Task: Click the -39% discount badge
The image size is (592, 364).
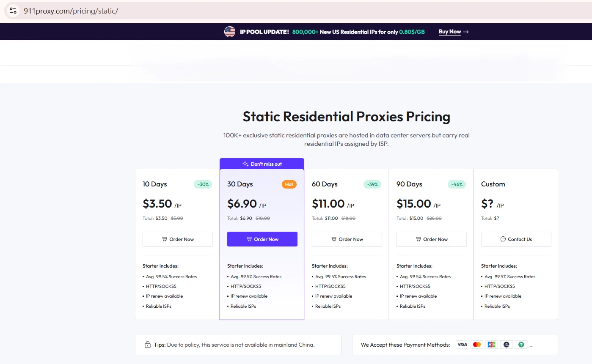Action: pyautogui.click(x=372, y=184)
